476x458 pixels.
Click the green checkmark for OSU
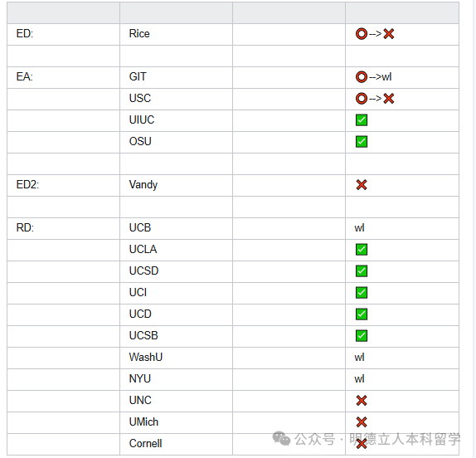pos(362,142)
